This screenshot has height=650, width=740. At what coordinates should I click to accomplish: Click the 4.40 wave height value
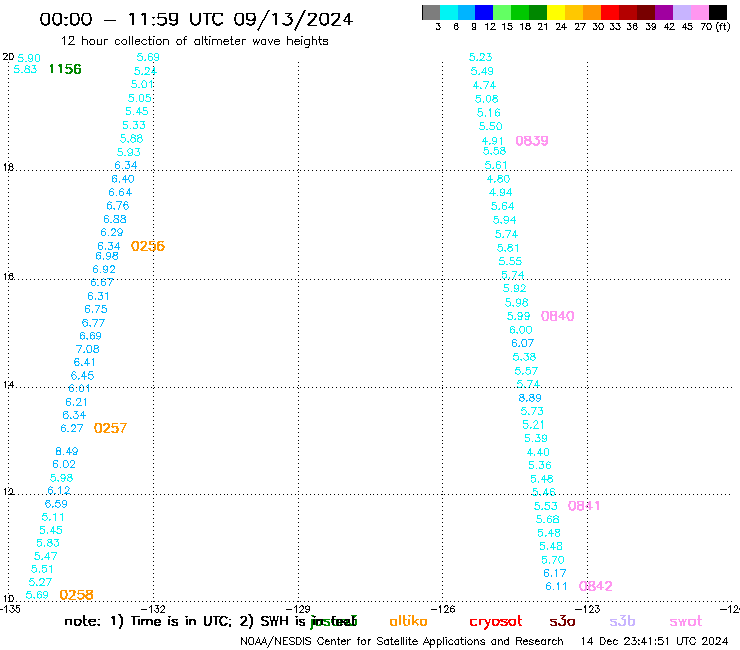tap(538, 452)
